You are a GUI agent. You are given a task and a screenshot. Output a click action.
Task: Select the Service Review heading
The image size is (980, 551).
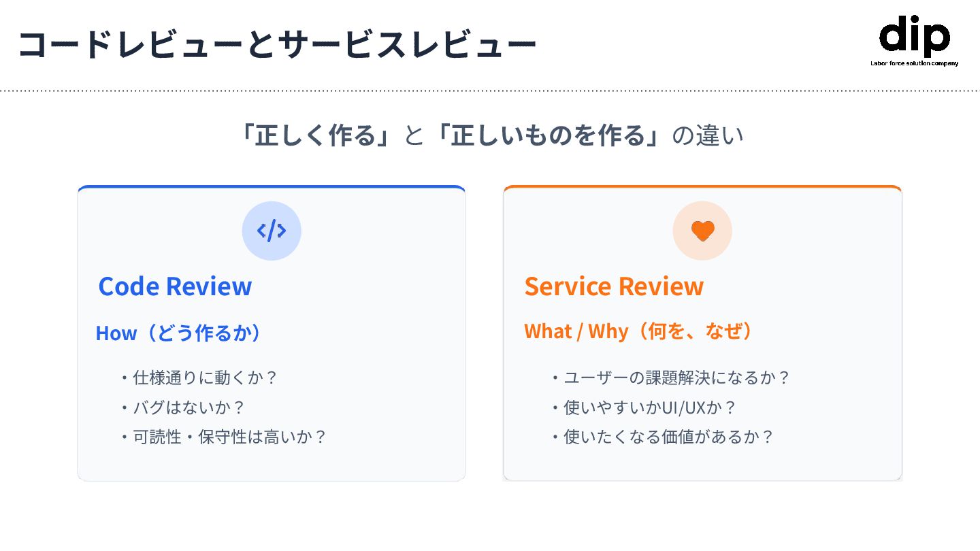[x=614, y=286]
